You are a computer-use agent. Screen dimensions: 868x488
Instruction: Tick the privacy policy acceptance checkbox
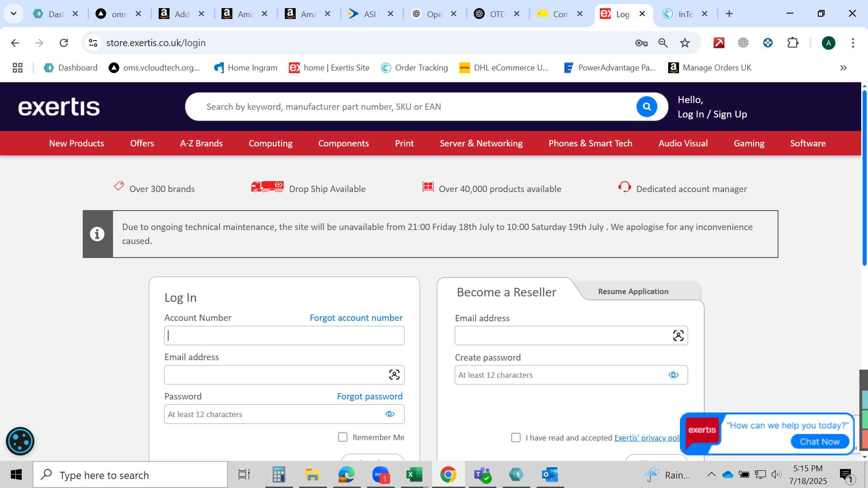pos(516,437)
